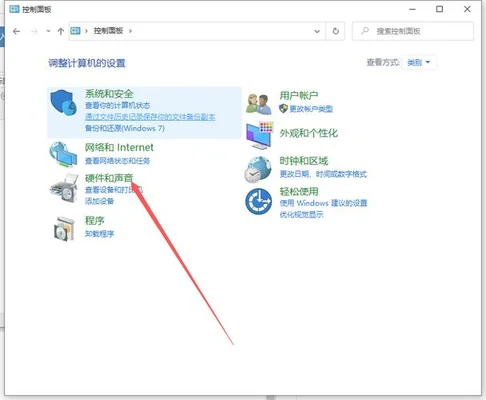Image resolution: width=486 pixels, height=400 pixels.
Task: Open 外观和个性化 category
Action: [309, 133]
